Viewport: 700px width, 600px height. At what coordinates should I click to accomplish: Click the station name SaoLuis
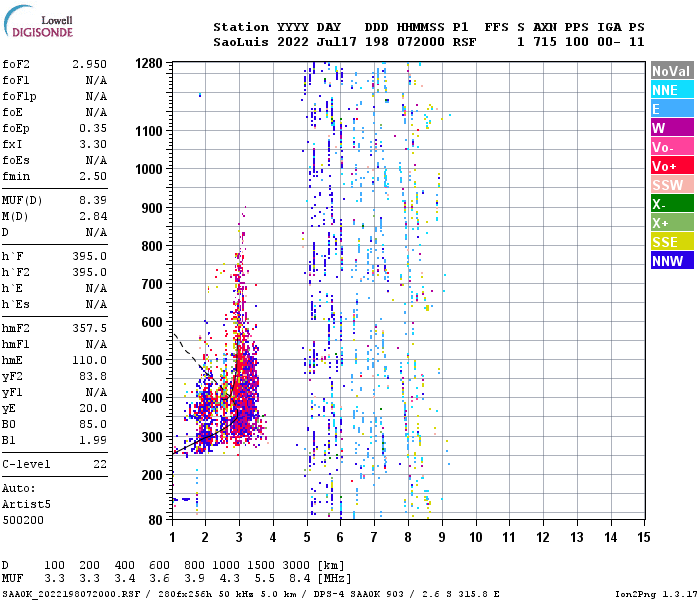(241, 42)
